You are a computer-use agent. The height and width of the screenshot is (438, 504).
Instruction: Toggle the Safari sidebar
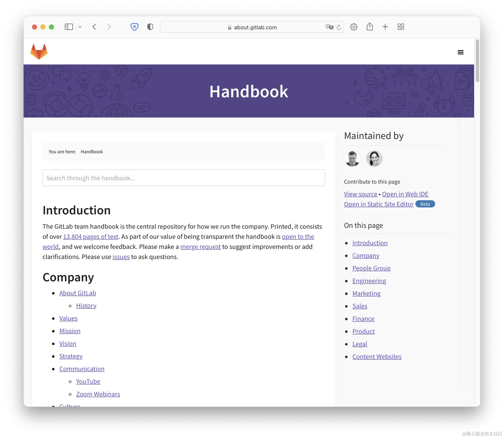69,27
